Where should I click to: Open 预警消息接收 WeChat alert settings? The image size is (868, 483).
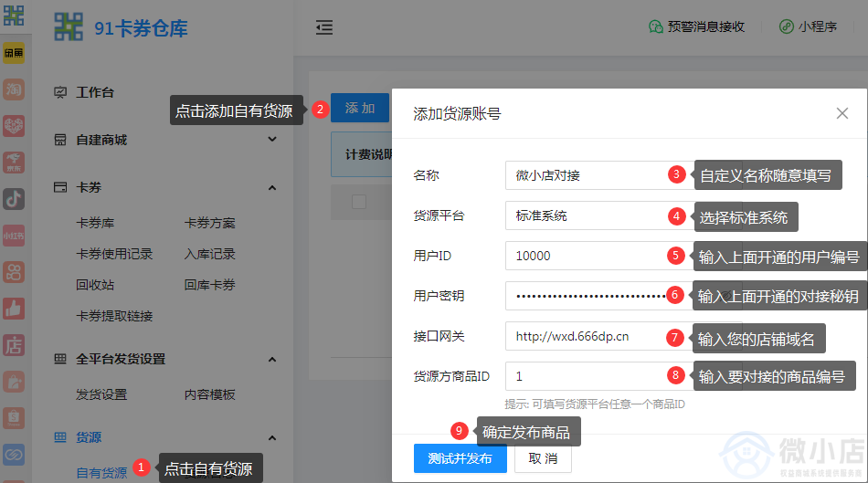(696, 26)
